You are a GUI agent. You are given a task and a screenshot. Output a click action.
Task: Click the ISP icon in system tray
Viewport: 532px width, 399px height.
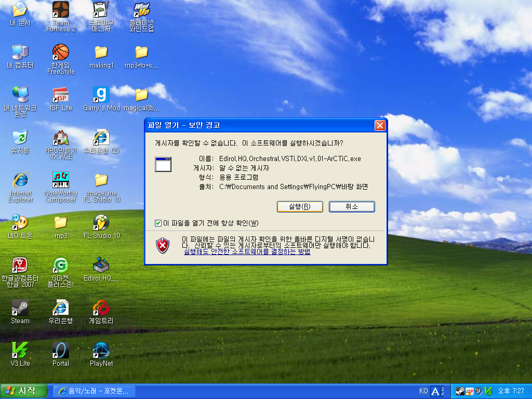click(x=469, y=391)
